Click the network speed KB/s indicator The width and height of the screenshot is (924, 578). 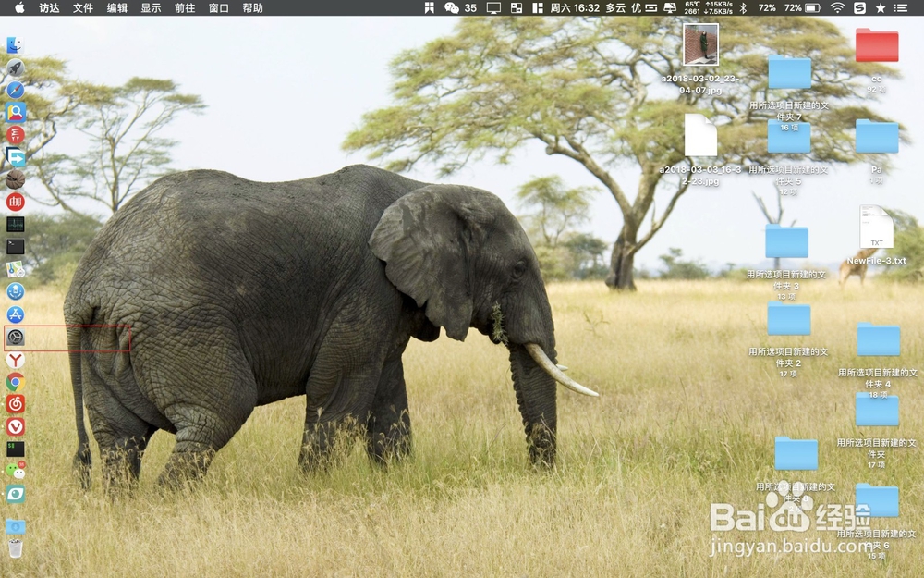click(718, 7)
